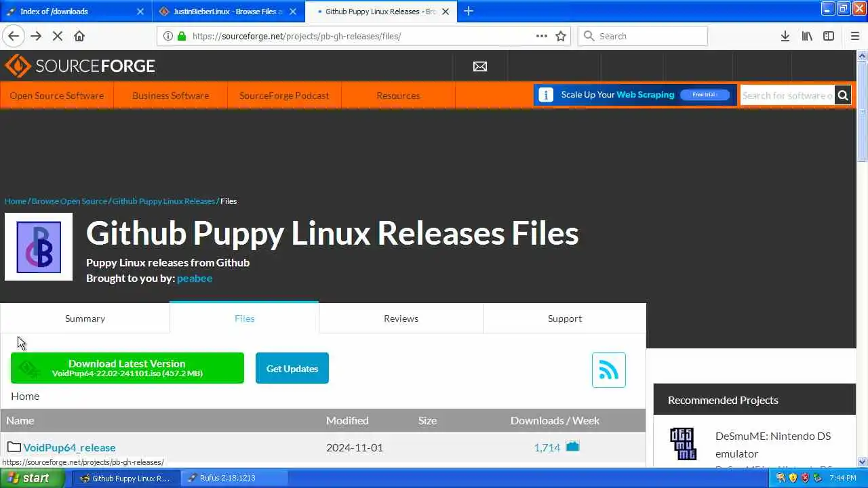Close the Index of /downloads tab
The width and height of the screenshot is (868, 488).
[x=140, y=12]
